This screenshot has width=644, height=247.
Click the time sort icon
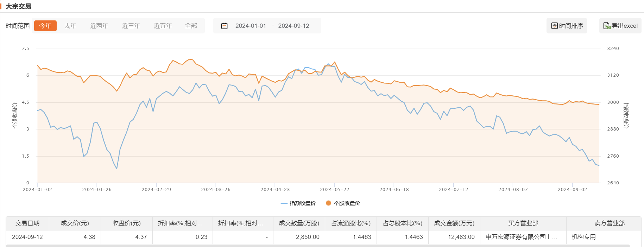coord(554,26)
